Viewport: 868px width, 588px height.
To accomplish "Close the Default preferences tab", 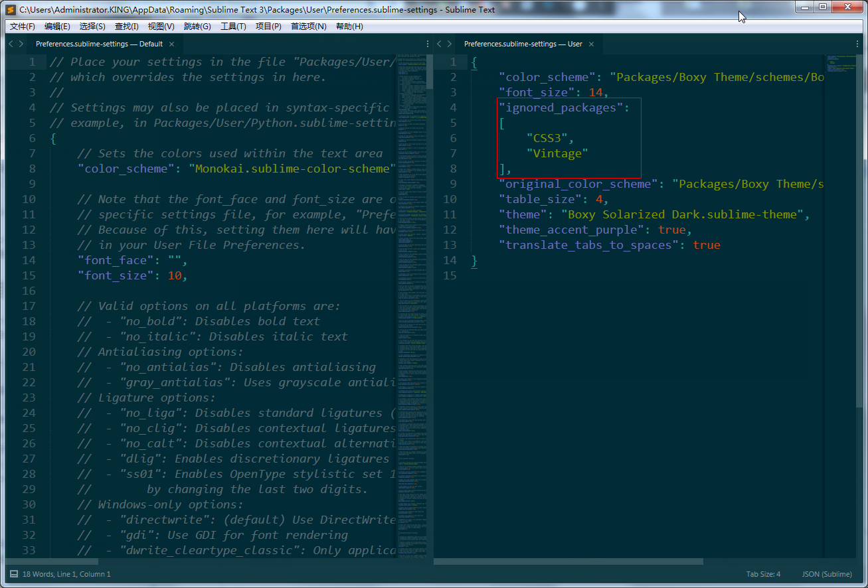I will 171,43.
